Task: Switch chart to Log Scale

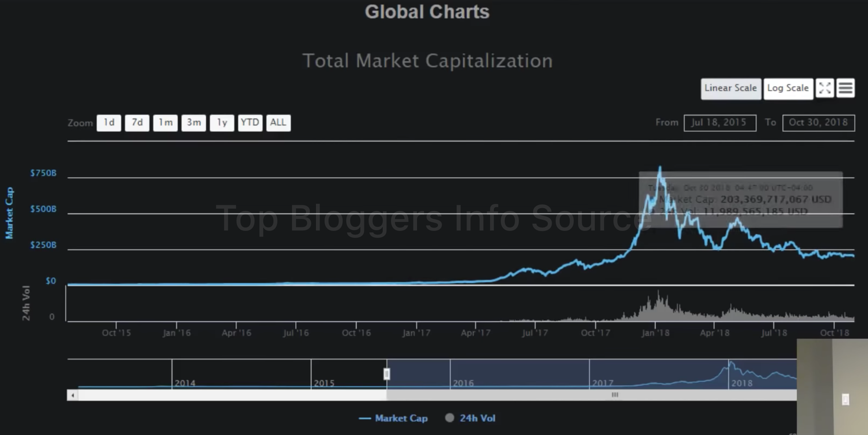Action: tap(788, 89)
